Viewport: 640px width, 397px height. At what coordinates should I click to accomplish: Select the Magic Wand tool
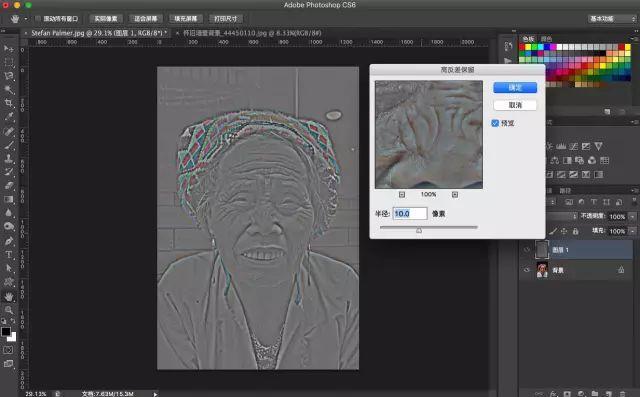[x=9, y=89]
